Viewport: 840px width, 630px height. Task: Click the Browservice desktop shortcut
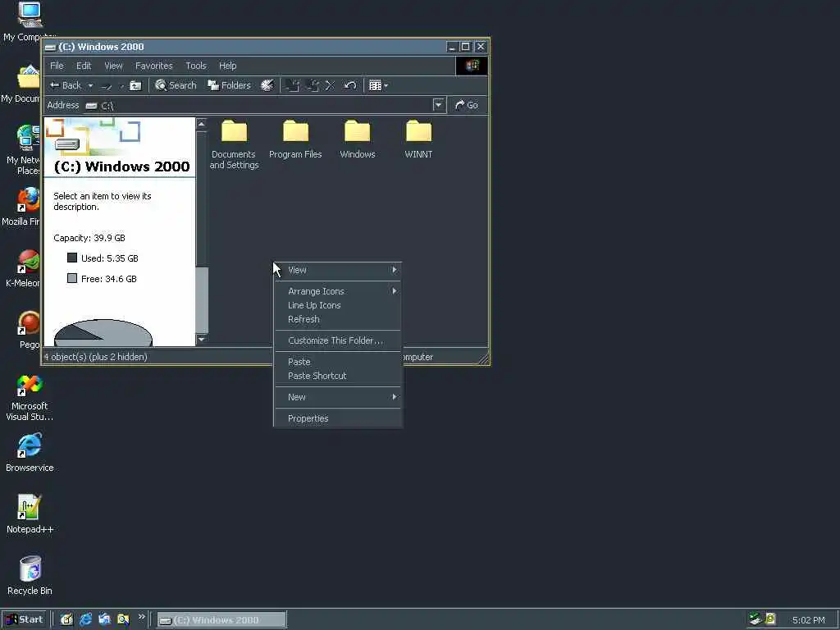30,453
